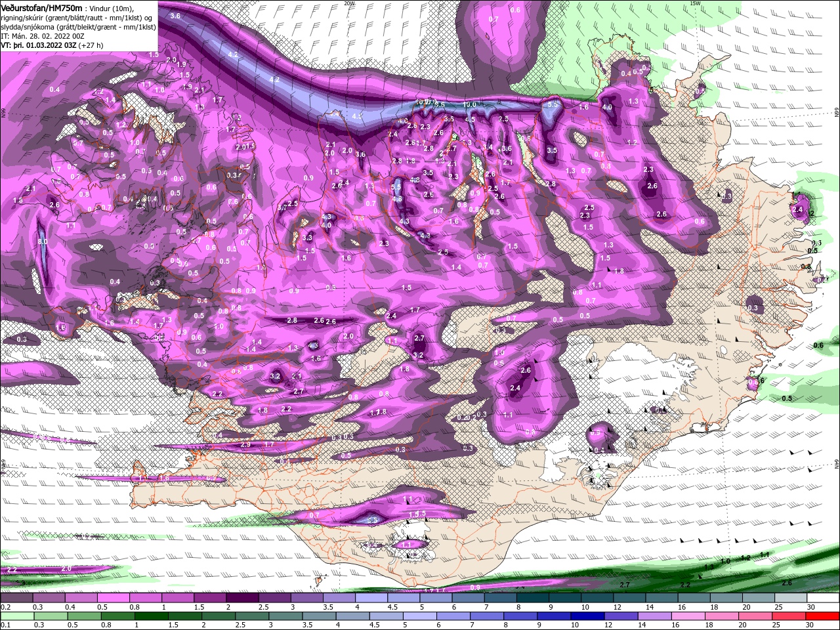Pick upper snow legend swatch between 5 and 6
The height and width of the screenshot is (630, 840).
pos(436,598)
